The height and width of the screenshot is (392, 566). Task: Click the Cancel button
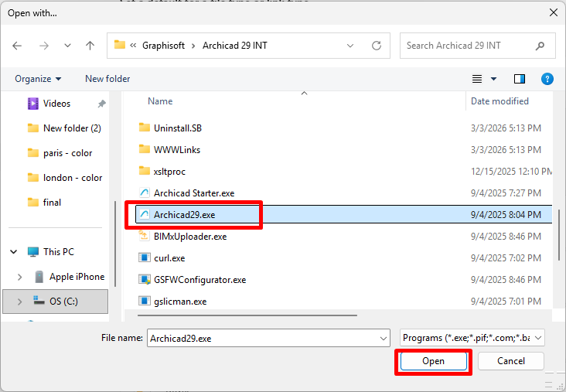pyautogui.click(x=511, y=361)
